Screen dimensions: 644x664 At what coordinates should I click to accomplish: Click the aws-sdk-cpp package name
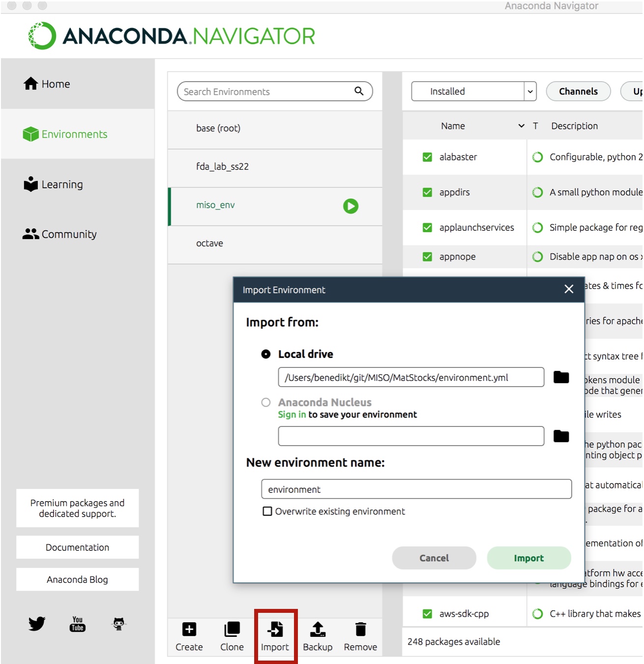pyautogui.click(x=464, y=614)
